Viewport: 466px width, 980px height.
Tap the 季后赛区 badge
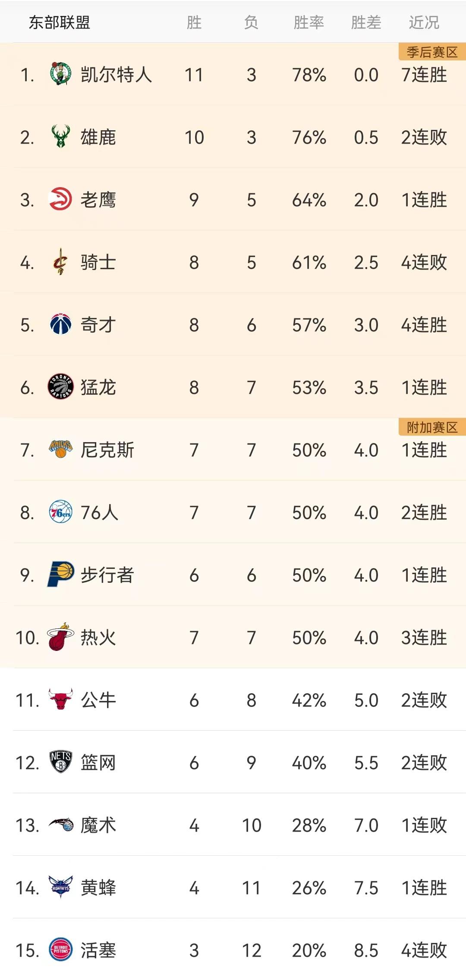coord(432,52)
